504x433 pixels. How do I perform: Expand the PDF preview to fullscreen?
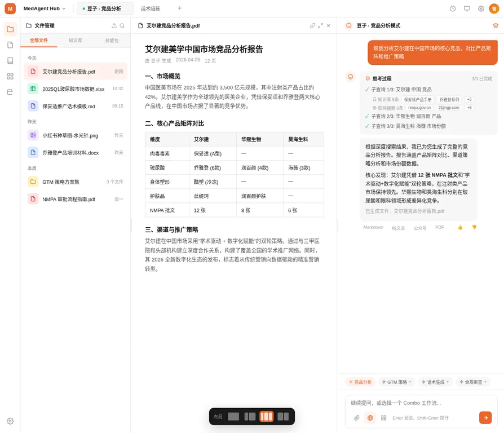coord(320,25)
